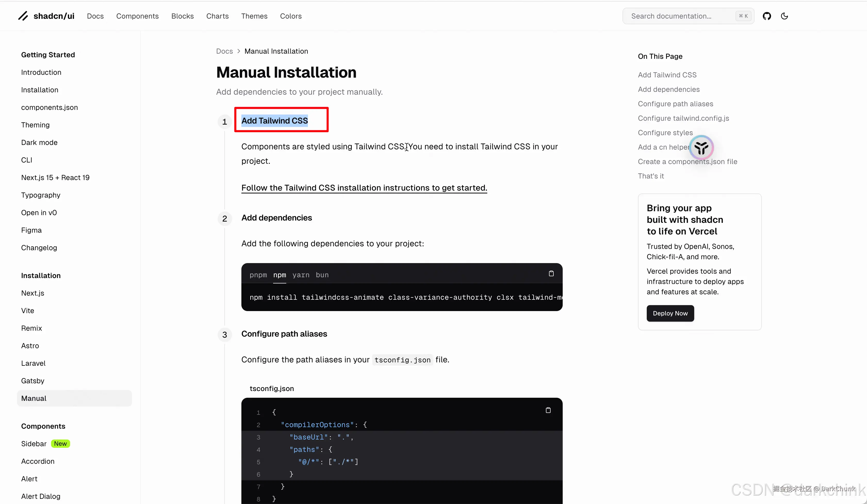867x504 pixels.
Task: Go to the Themes page
Action: tap(254, 16)
